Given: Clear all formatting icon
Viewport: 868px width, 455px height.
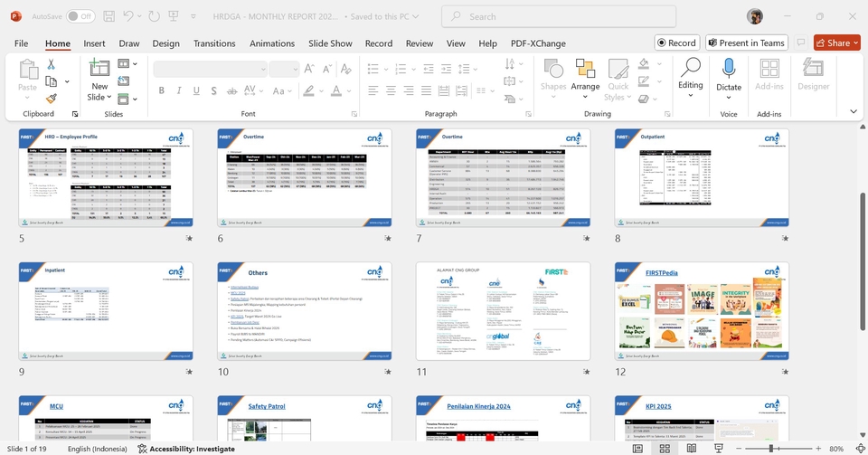Looking at the screenshot, I should coord(346,69).
